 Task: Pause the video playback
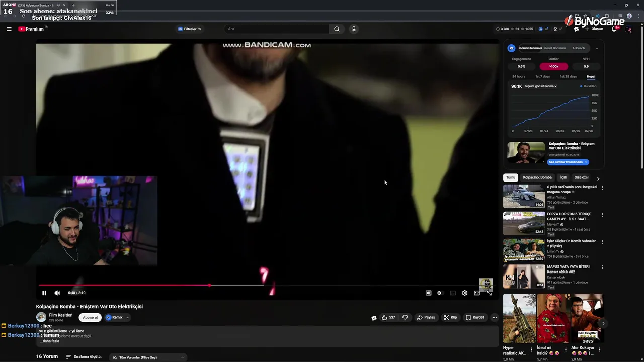coord(44,293)
